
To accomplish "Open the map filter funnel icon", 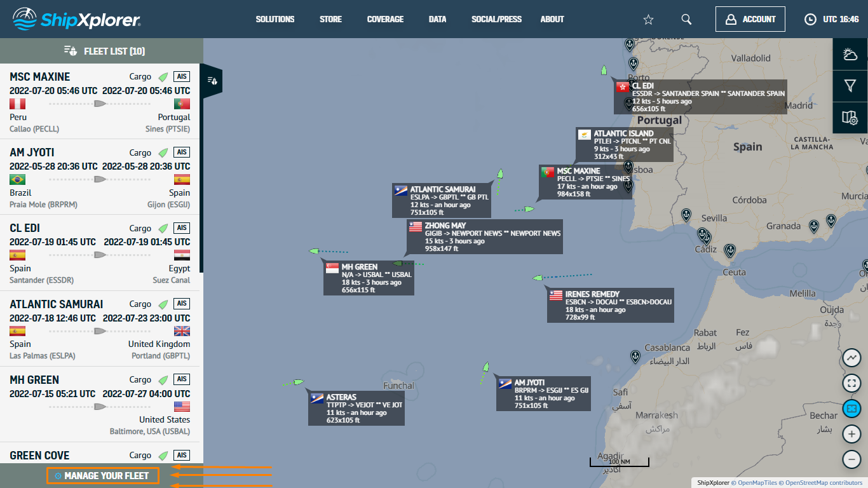I will pyautogui.click(x=850, y=86).
